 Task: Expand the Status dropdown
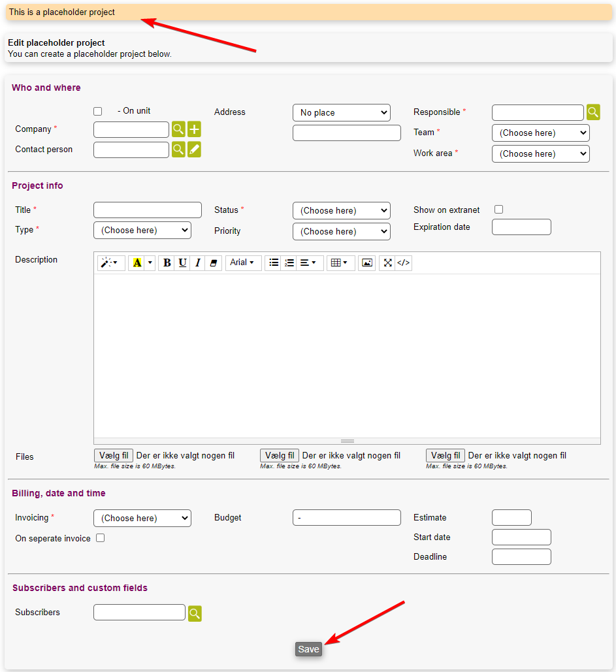pyautogui.click(x=341, y=211)
